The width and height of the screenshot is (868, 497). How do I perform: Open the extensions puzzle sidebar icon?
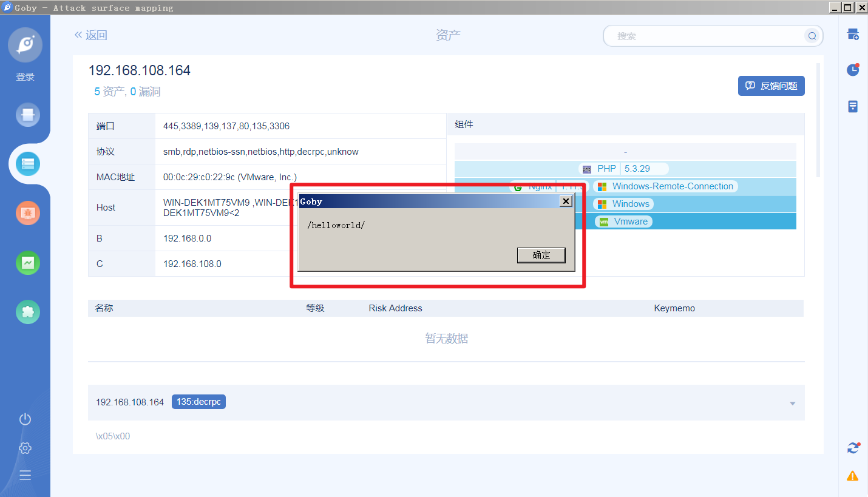[28, 312]
